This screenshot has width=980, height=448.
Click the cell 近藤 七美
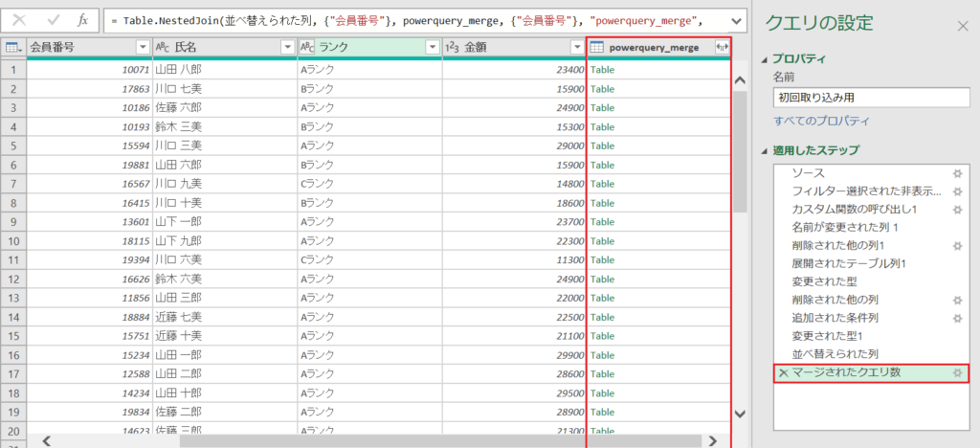(225, 317)
